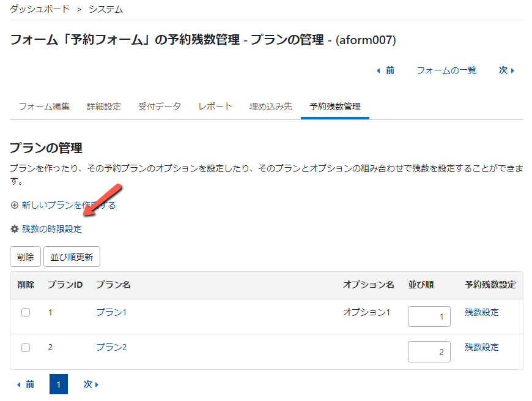Check the delete checkbox for プラン1

(x=24, y=312)
